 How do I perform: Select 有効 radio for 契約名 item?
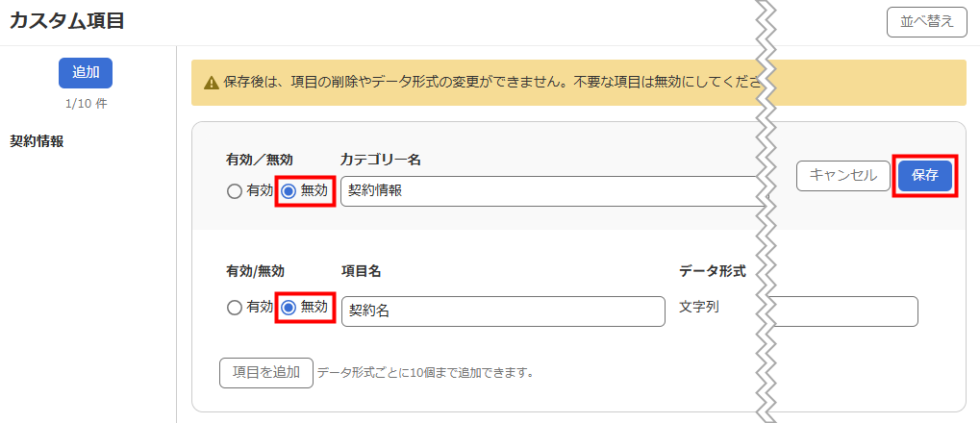click(x=235, y=308)
